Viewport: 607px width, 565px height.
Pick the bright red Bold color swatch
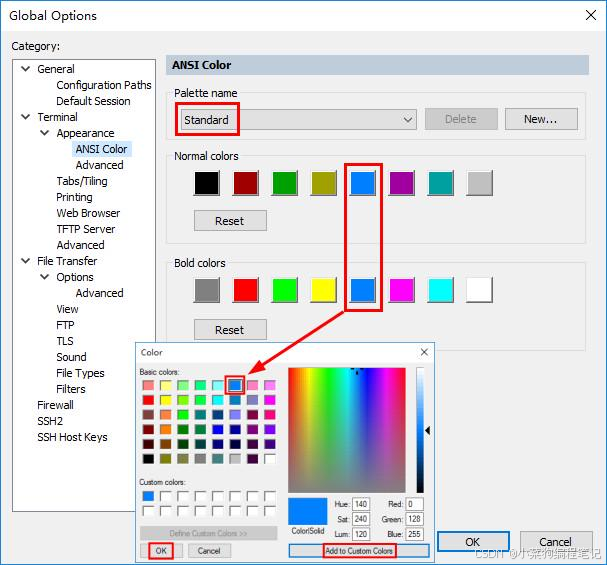coord(246,290)
